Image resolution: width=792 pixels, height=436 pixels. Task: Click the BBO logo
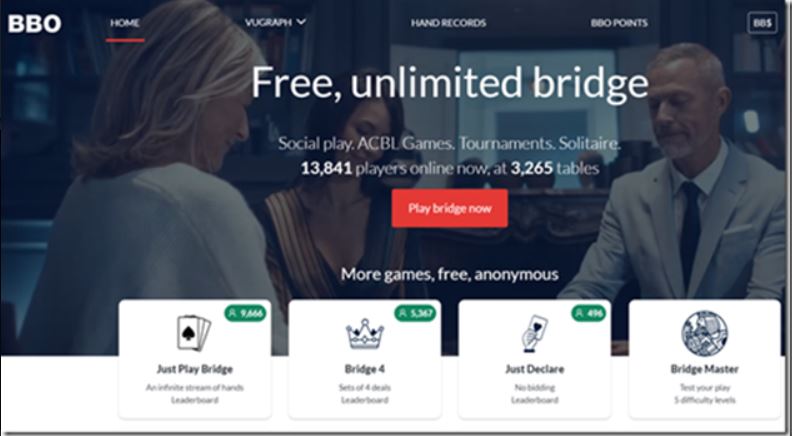coord(34,23)
